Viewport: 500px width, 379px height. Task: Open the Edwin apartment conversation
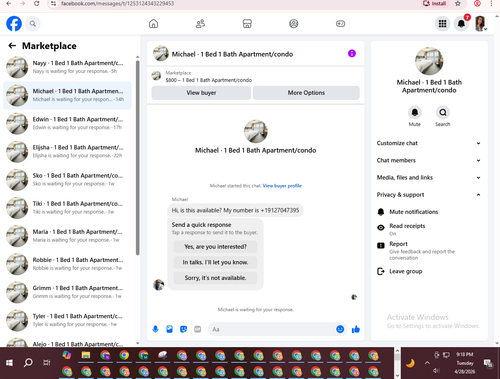pyautogui.click(x=67, y=123)
